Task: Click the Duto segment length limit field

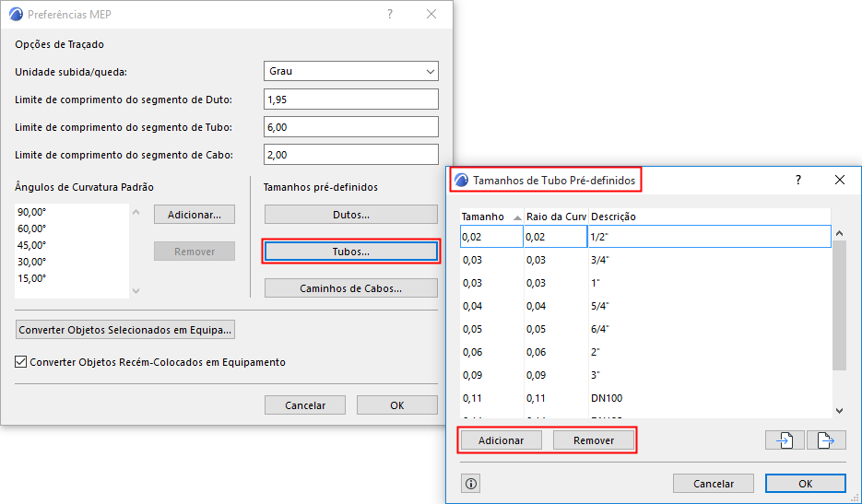Action: 350,100
